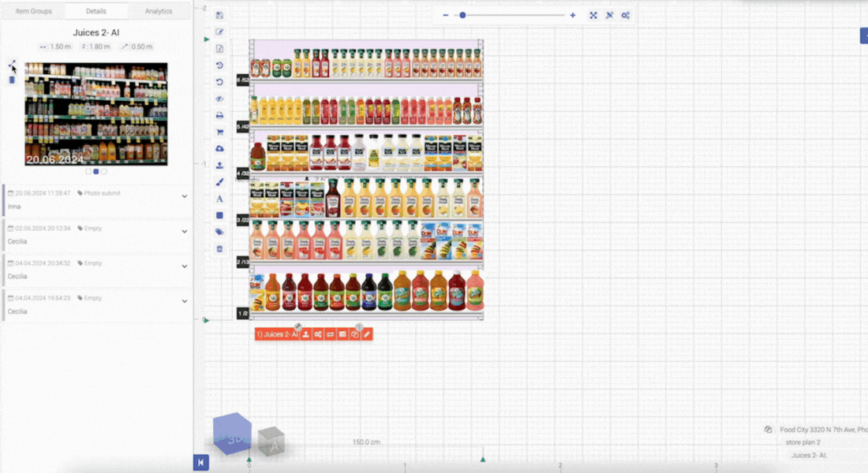
Task: Click the crossed-circle icon on the orange bar
Action: pyautogui.click(x=354, y=334)
